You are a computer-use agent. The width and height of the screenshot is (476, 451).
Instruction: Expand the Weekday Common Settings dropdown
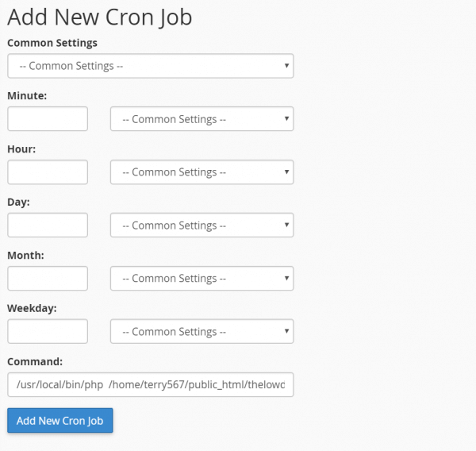(x=202, y=331)
